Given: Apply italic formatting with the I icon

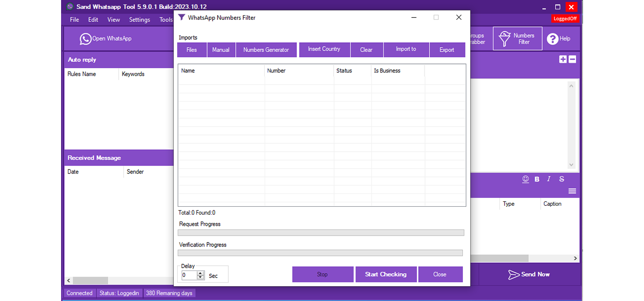Looking at the screenshot, I should pos(549,179).
